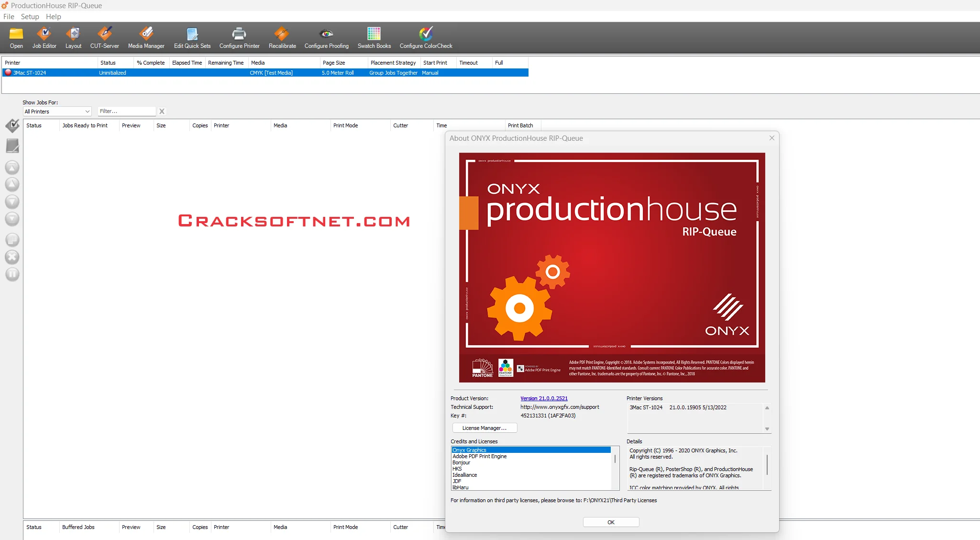This screenshot has width=980, height=540.
Task: Click the Buffered Jobs column header
Action: pos(88,527)
